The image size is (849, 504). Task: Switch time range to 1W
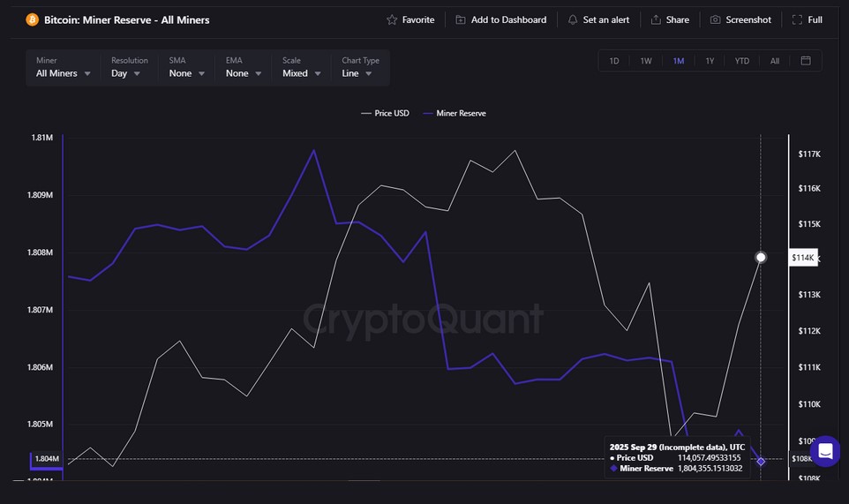[646, 61]
